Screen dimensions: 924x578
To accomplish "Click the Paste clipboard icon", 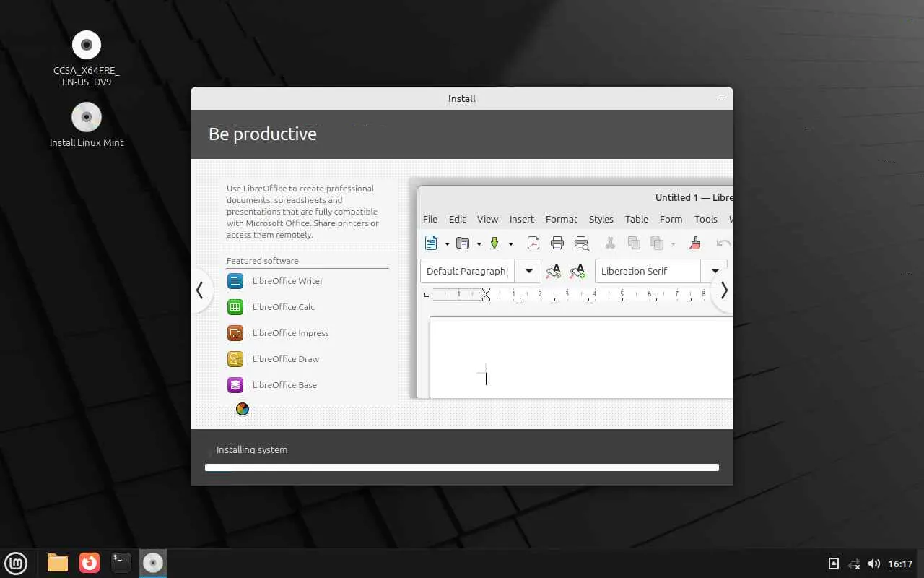I will [657, 243].
